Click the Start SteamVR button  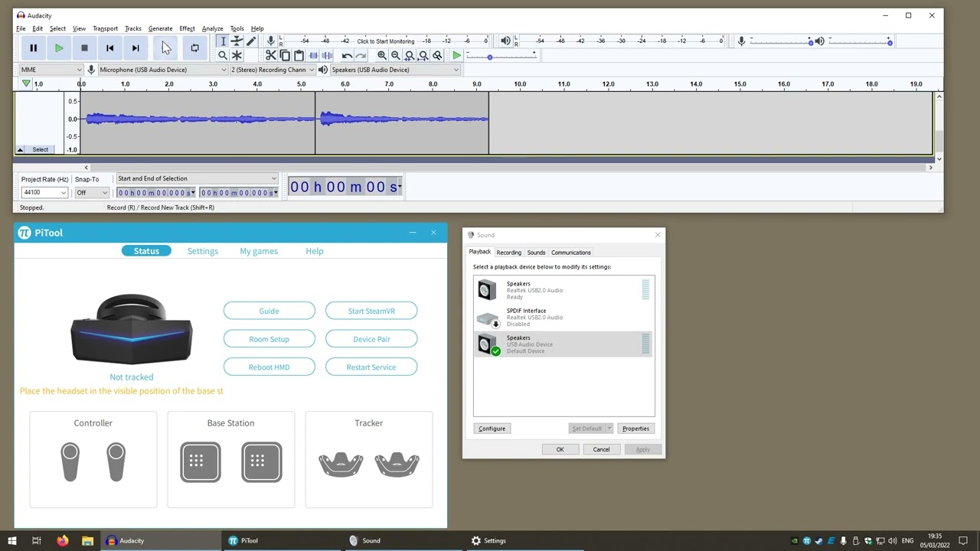[x=371, y=311]
